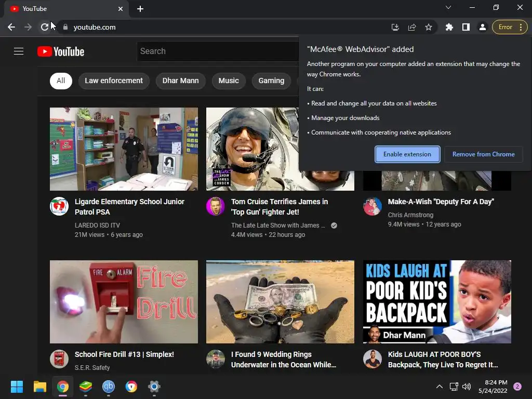Toggle Chrome side panel icon
This screenshot has width=532, height=399.
[x=466, y=27]
